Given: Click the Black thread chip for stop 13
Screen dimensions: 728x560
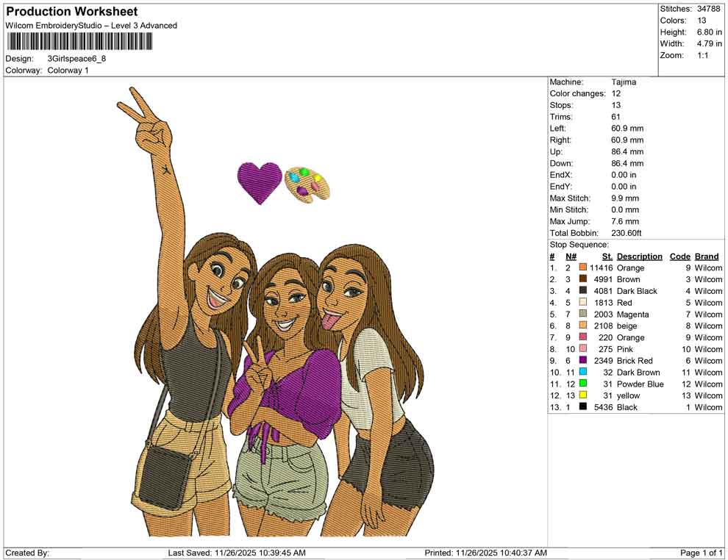Looking at the screenshot, I should (x=582, y=407).
